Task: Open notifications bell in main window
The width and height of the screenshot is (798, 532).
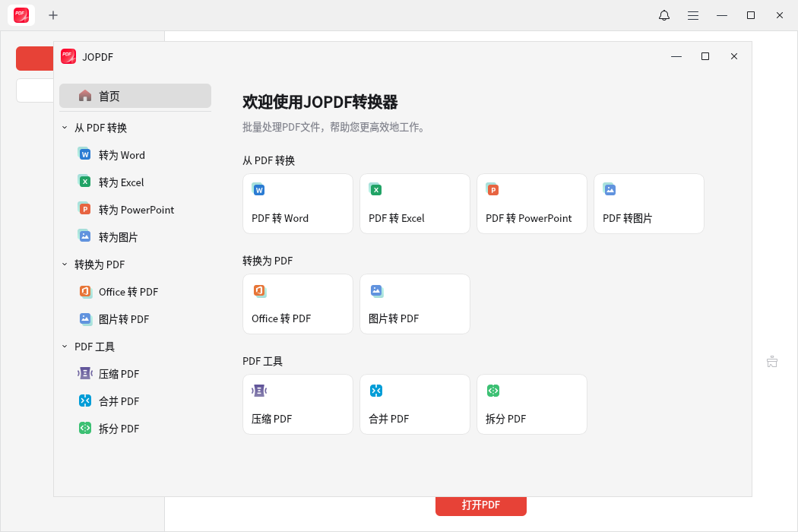Action: [664, 15]
